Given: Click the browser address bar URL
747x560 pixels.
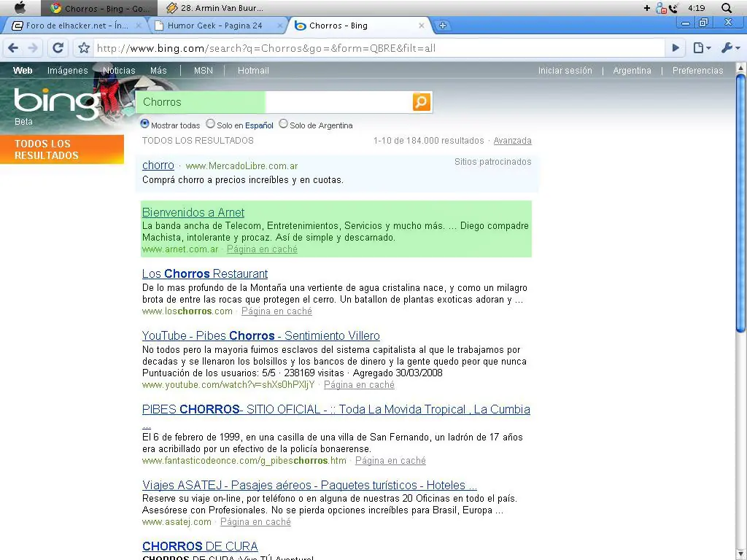Looking at the screenshot, I should (379, 48).
